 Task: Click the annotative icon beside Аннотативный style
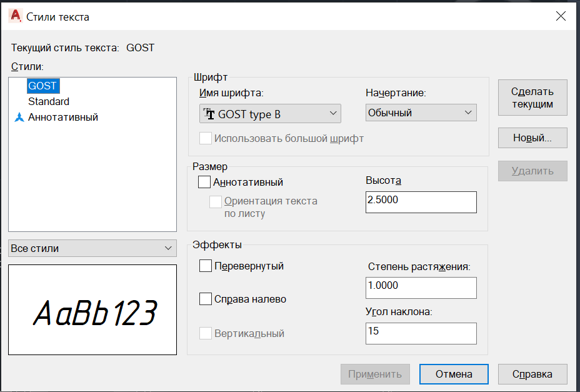pos(19,118)
